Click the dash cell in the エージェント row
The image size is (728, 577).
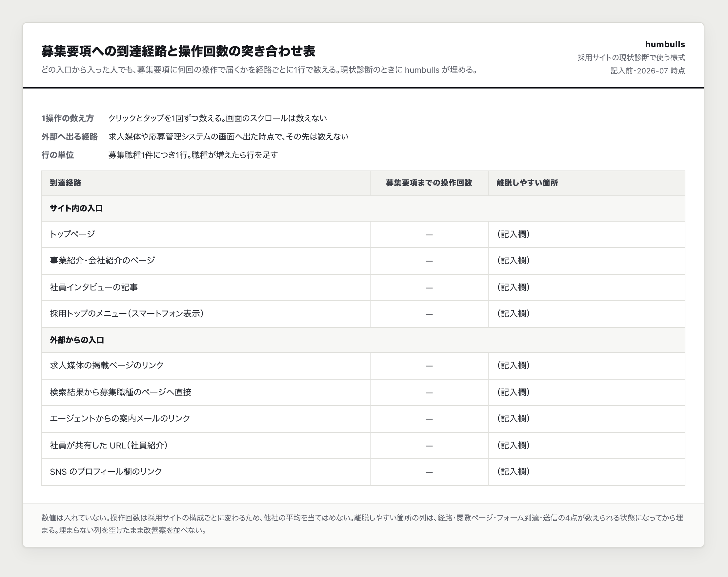429,419
